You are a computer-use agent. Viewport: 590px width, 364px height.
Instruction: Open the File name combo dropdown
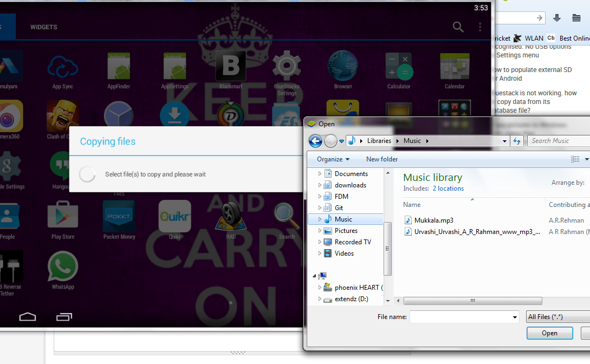(514, 317)
